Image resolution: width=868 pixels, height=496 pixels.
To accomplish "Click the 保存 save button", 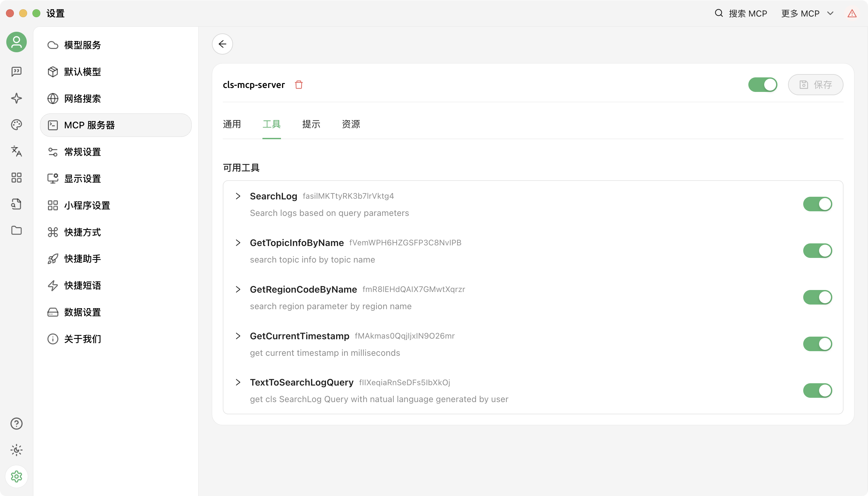I will coord(815,84).
